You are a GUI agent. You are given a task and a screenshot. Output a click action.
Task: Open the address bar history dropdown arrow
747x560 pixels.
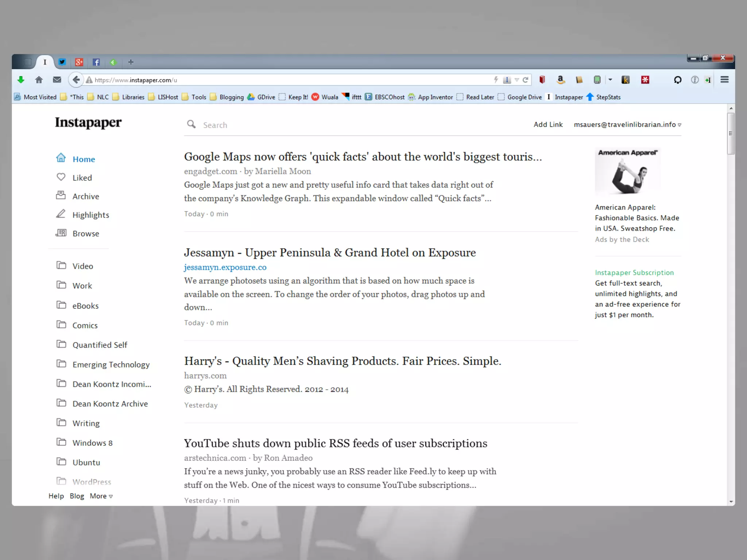516,80
